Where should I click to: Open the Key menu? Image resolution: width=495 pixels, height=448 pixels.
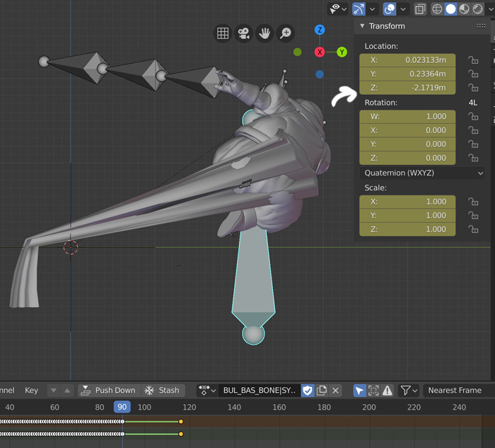pyautogui.click(x=32, y=391)
